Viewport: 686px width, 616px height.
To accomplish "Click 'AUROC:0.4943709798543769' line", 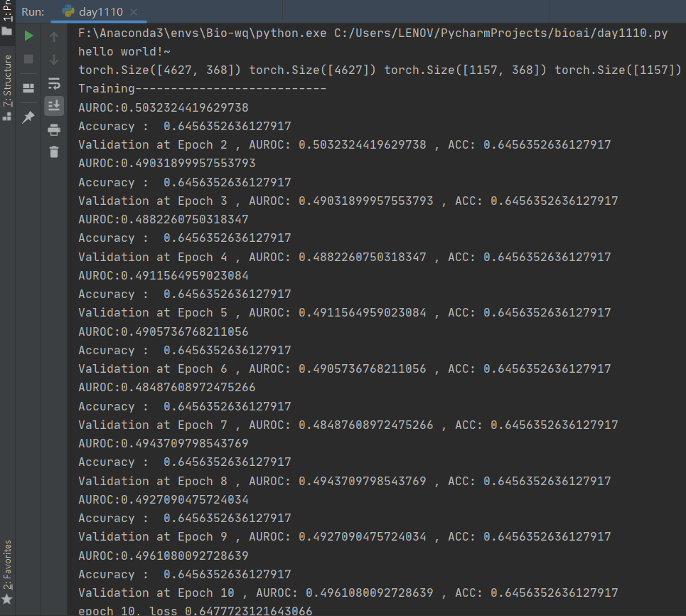I will [164, 443].
